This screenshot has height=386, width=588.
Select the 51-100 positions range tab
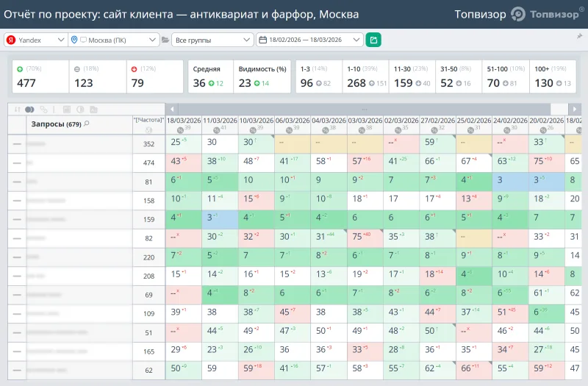506,76
